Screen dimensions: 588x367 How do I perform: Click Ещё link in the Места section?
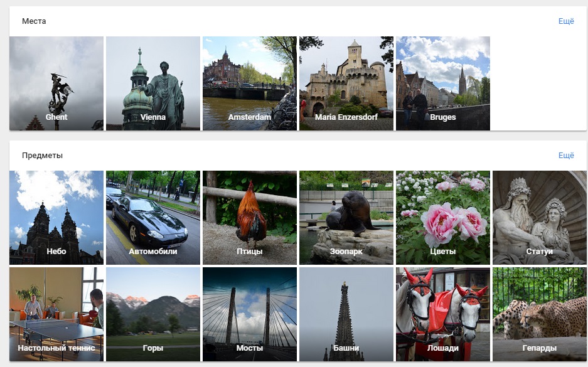pyautogui.click(x=566, y=21)
